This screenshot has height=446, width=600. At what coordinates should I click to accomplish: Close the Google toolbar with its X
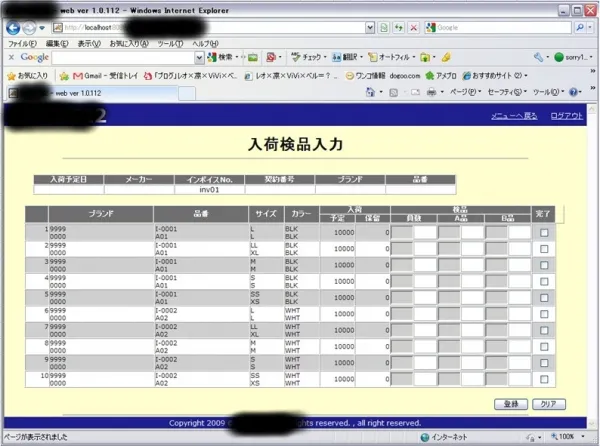click(11, 57)
